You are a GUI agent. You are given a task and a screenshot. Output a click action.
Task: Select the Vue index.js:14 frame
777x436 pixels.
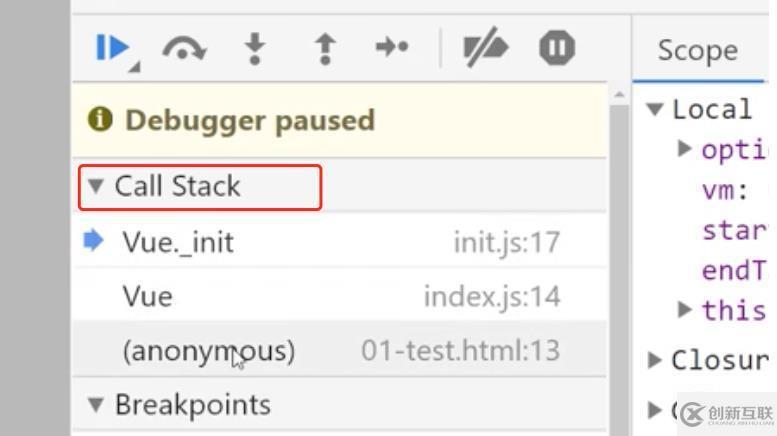[x=339, y=296]
